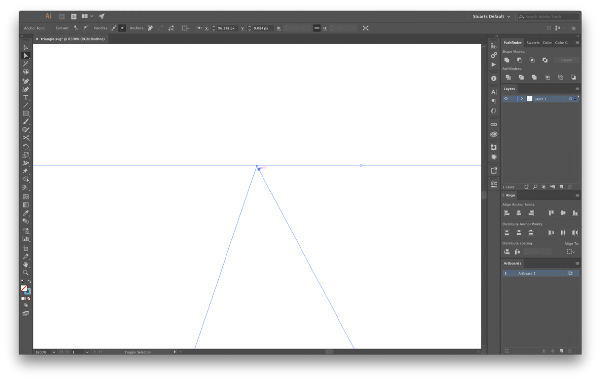Click Vertical Align Top in Align panel
600x381 pixels.
551,213
